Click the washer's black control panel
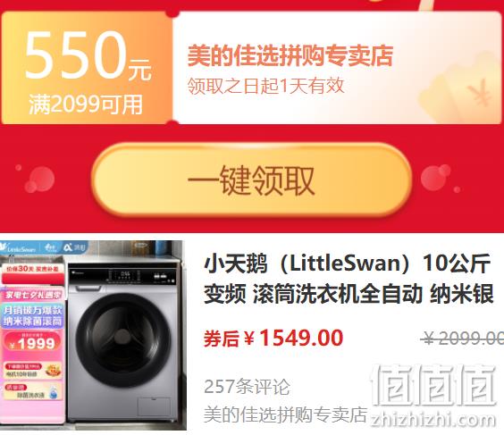This screenshot has height=435, width=504. pos(123,276)
